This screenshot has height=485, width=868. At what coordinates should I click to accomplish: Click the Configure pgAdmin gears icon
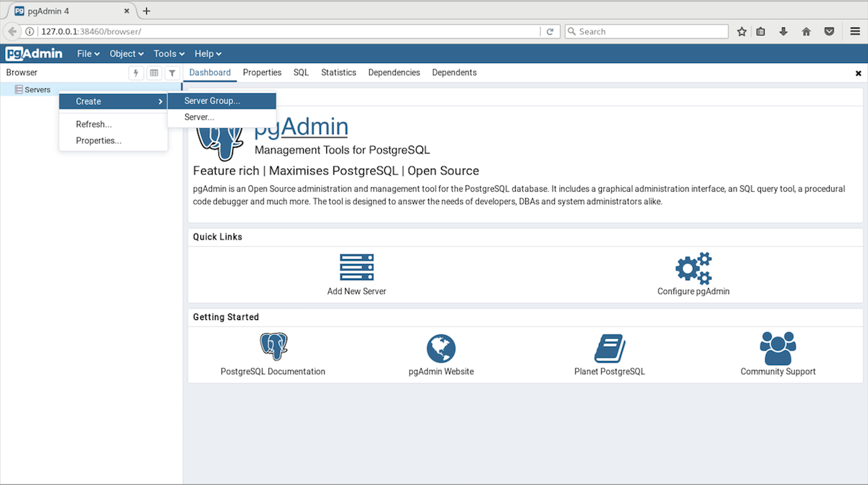pyautogui.click(x=694, y=268)
